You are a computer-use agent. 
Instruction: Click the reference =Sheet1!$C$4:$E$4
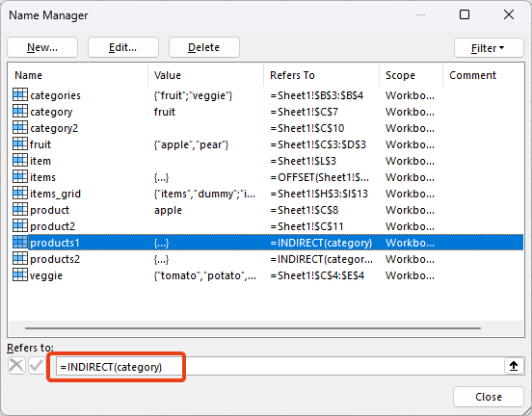[x=317, y=275]
